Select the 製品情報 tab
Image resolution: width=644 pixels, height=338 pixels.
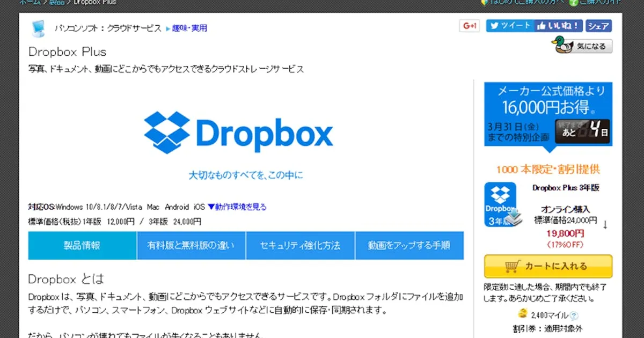[x=82, y=246]
